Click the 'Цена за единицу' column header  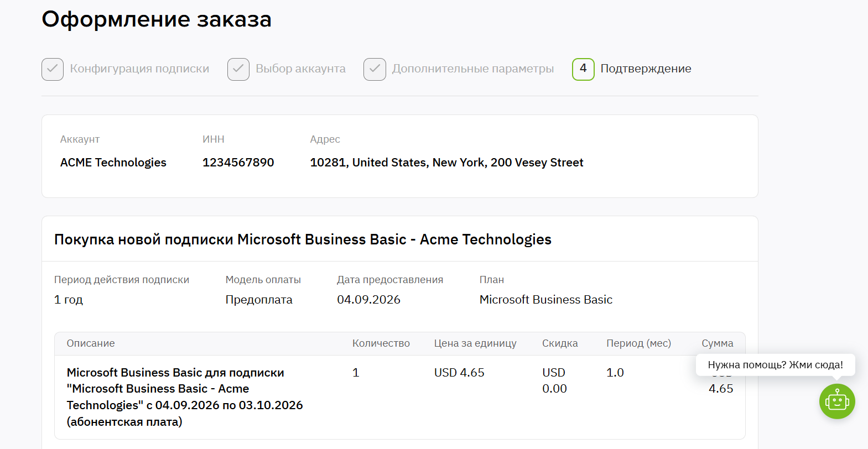(x=475, y=343)
